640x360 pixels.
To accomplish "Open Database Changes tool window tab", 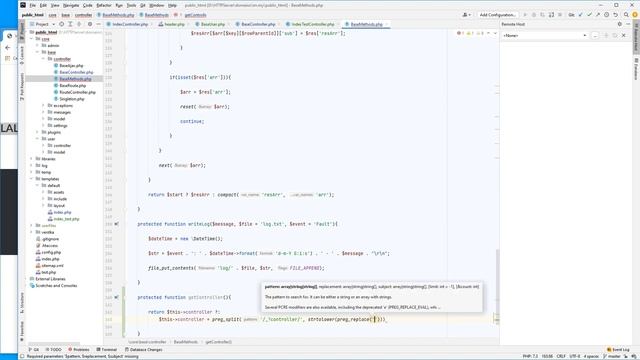I will (x=143, y=350).
